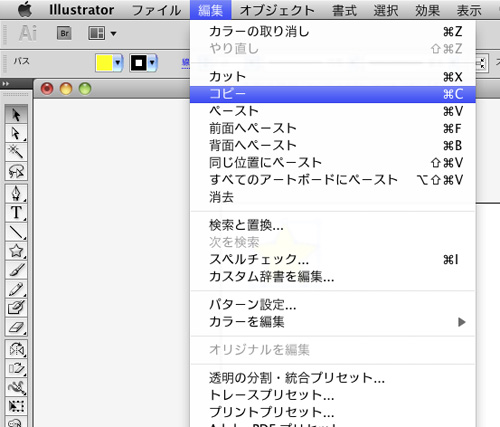
Task: Choose 背面へペースト menu item
Action: [x=333, y=146]
